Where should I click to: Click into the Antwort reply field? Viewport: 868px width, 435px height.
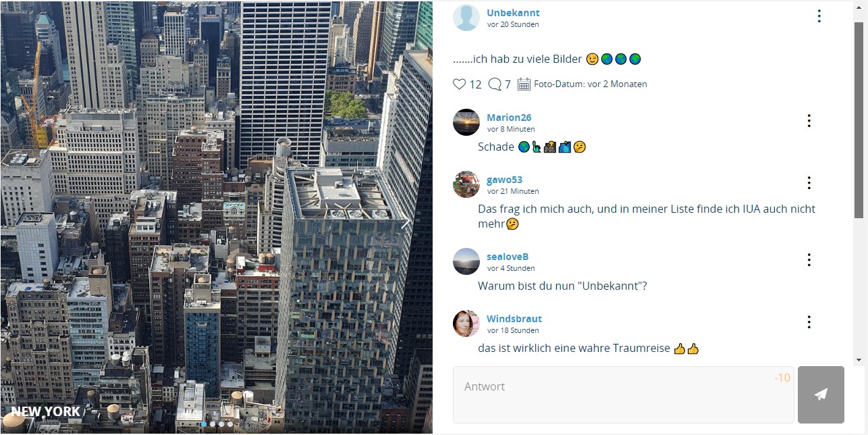point(624,394)
